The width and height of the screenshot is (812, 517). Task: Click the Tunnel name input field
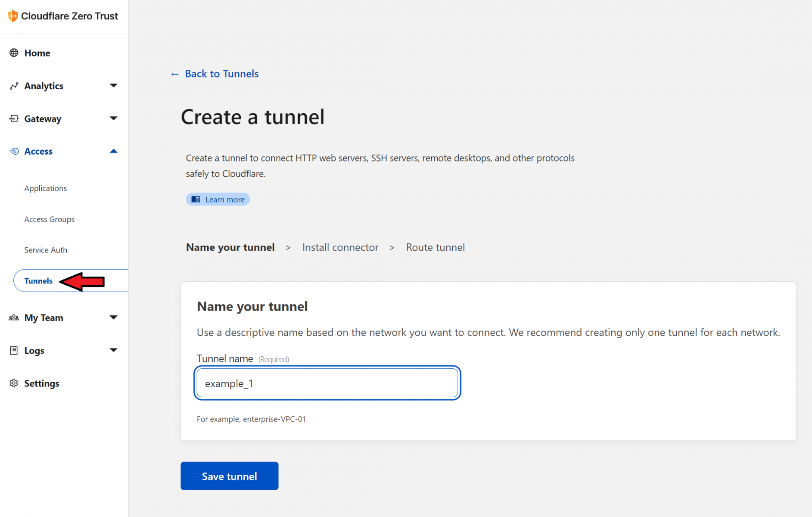[327, 383]
